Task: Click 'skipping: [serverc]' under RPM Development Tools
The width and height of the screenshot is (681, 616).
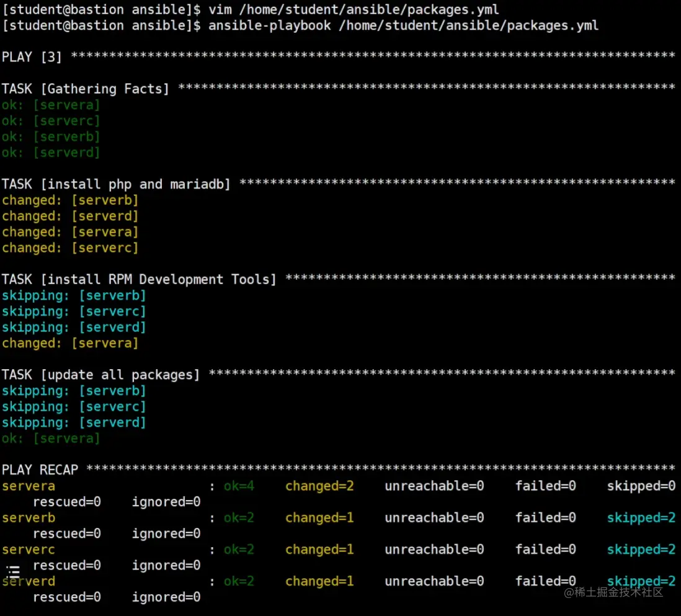Action: click(x=74, y=311)
